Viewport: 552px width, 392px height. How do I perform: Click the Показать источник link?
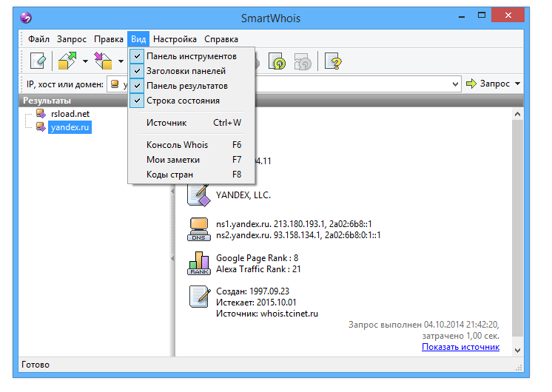(x=460, y=347)
